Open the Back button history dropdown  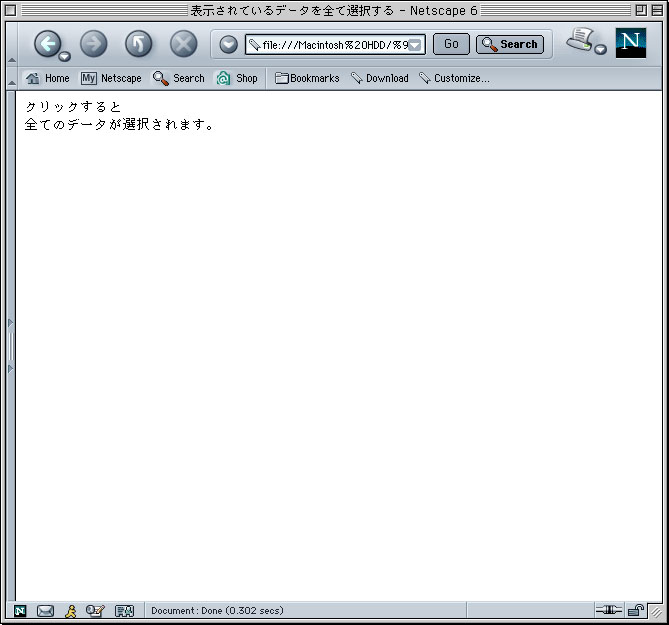pos(64,56)
